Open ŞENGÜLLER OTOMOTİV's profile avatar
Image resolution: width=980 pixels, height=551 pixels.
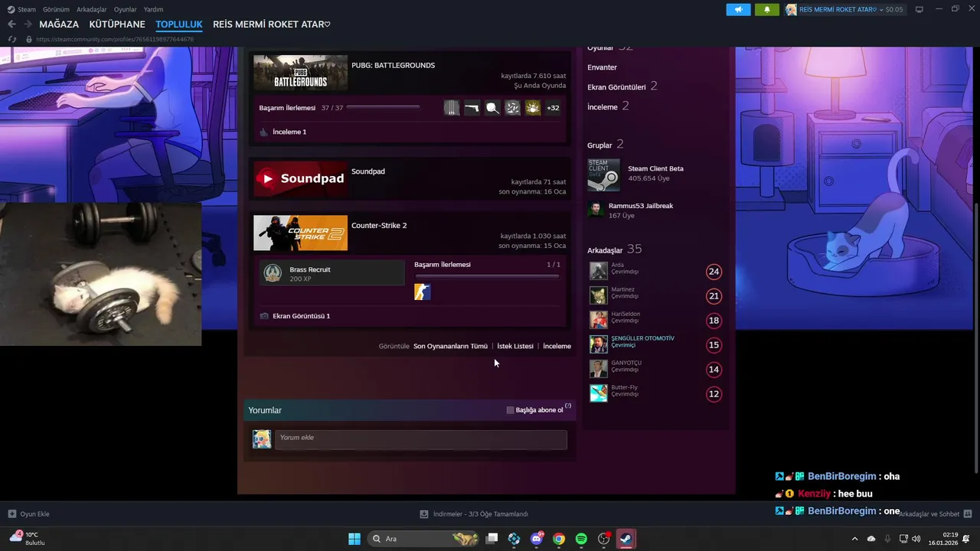coord(599,344)
